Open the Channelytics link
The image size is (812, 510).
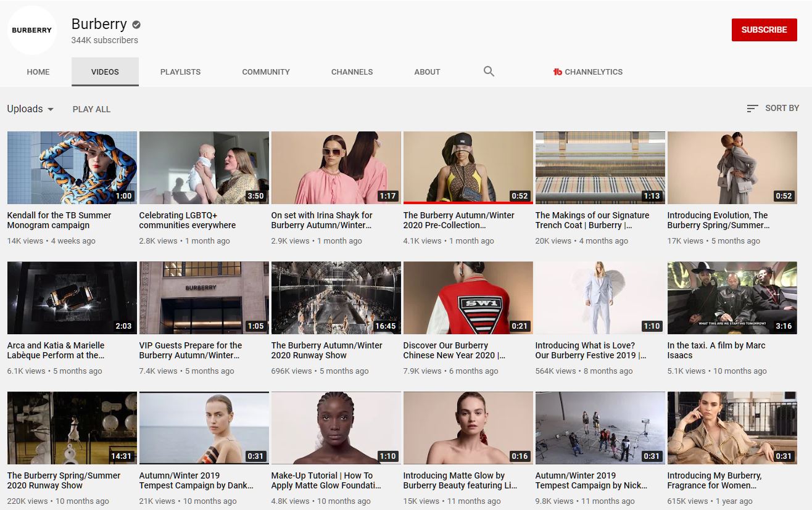tap(588, 72)
